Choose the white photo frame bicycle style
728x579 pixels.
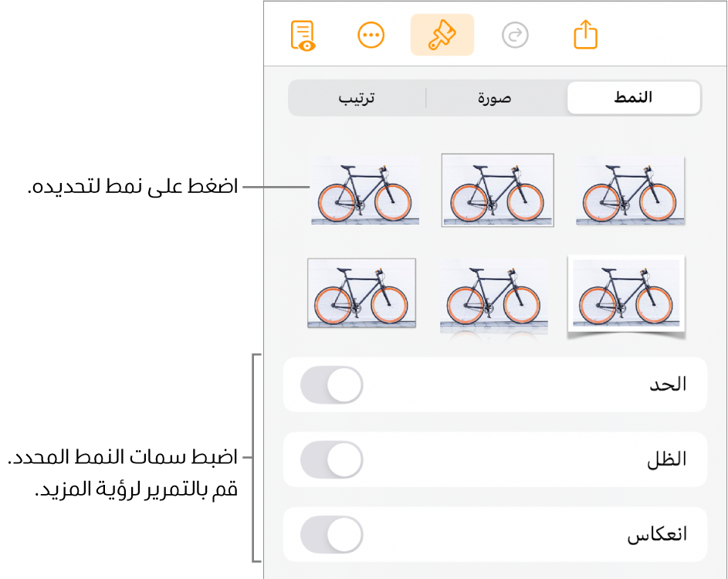tap(626, 295)
